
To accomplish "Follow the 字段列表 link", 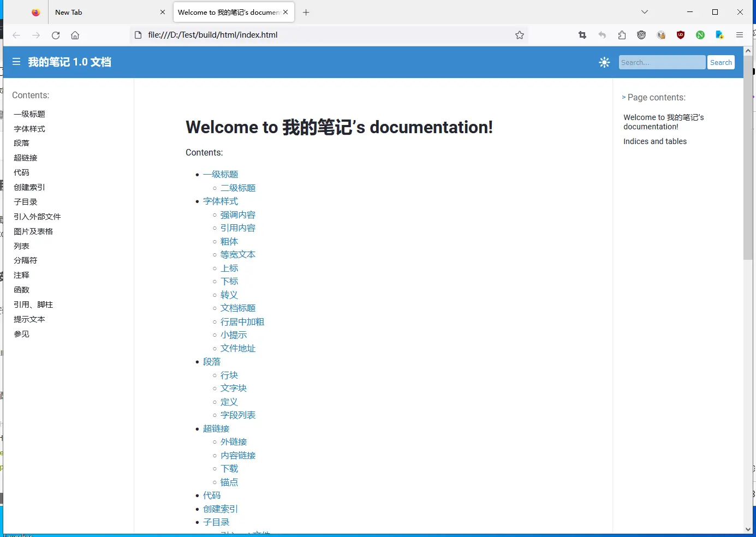I will click(x=238, y=415).
